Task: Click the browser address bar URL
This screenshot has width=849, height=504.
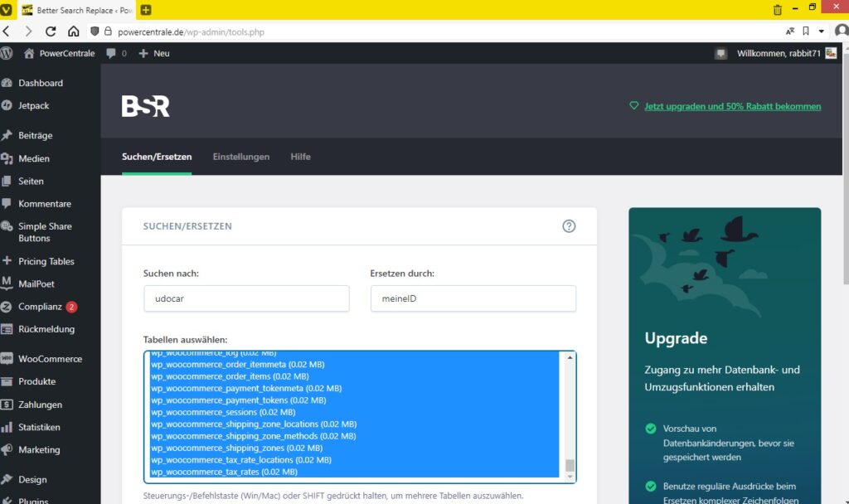Action: (x=192, y=32)
